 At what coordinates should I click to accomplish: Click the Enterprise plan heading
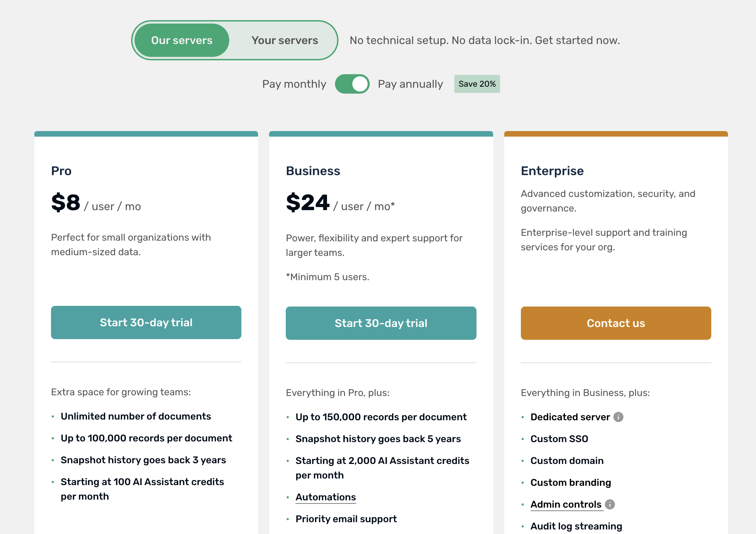pos(552,171)
